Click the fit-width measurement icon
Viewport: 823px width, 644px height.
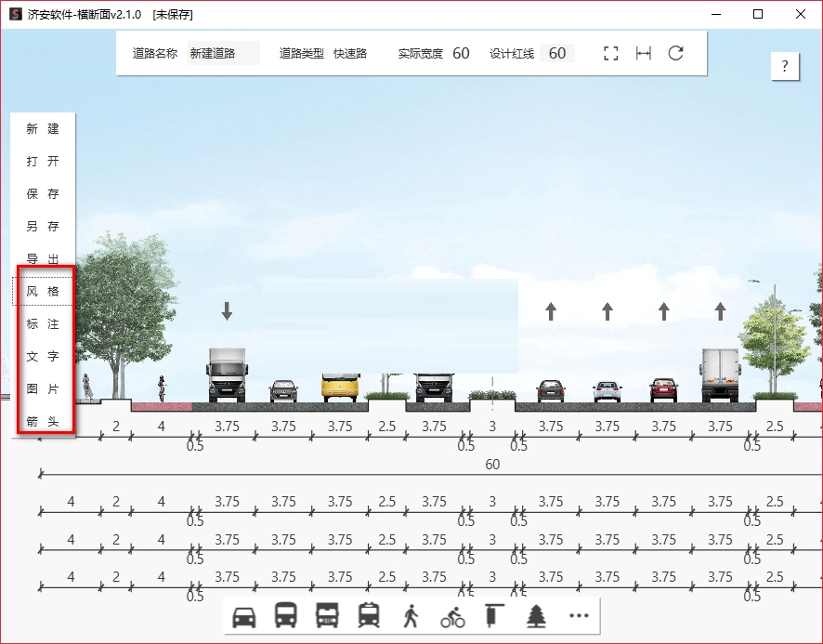[644, 53]
